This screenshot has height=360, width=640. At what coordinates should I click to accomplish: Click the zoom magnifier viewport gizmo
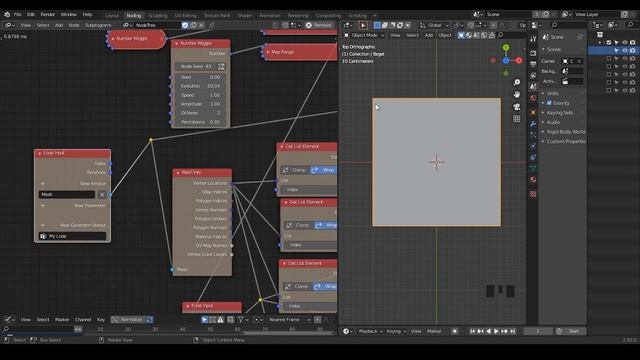click(517, 82)
